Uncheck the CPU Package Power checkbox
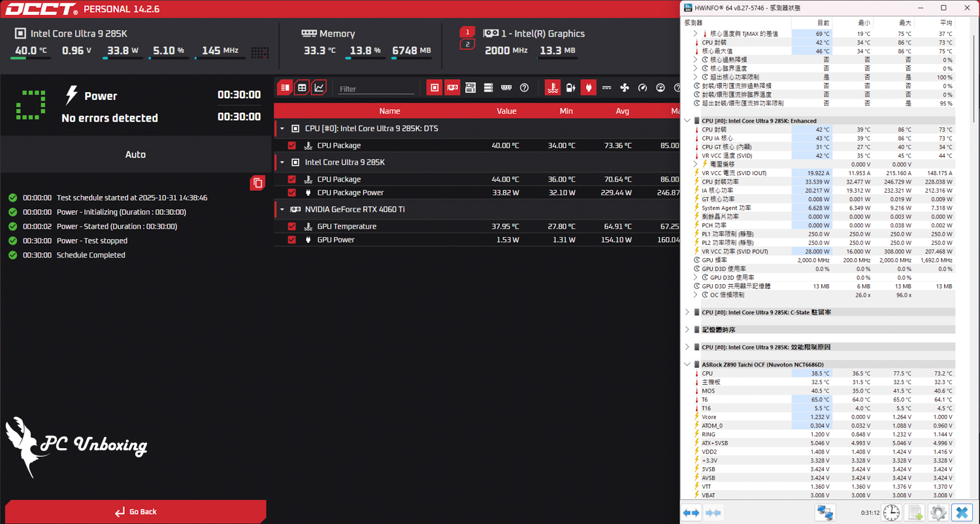The width and height of the screenshot is (980, 524). point(292,193)
